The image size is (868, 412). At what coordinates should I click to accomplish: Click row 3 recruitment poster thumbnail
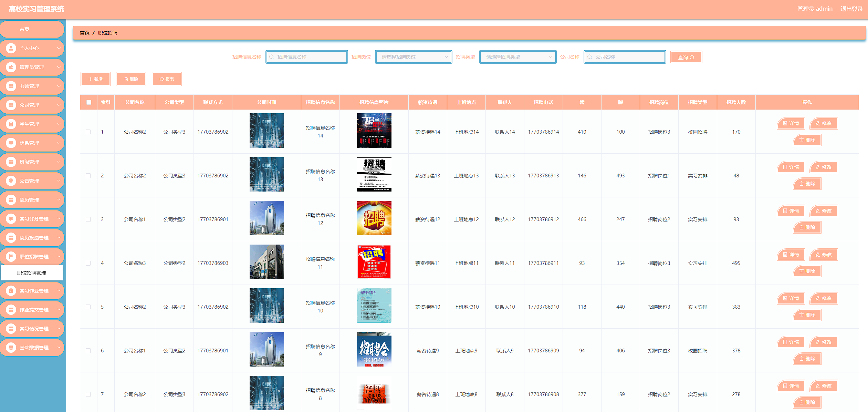pyautogui.click(x=374, y=218)
